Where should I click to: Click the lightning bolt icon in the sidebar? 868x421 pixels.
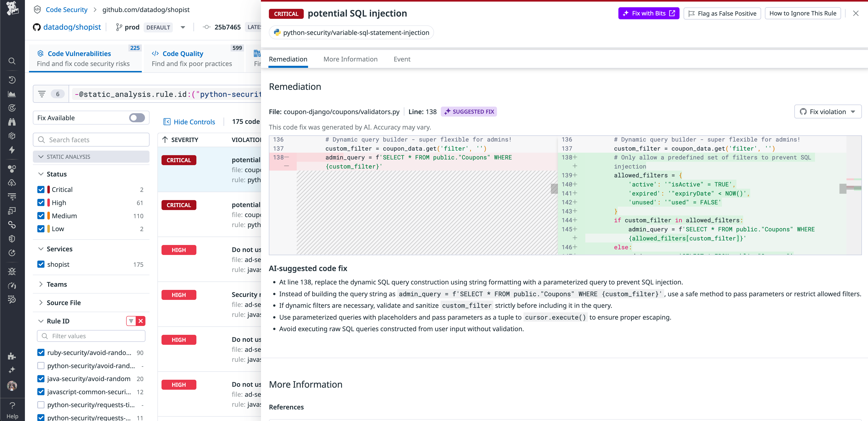coord(12,150)
